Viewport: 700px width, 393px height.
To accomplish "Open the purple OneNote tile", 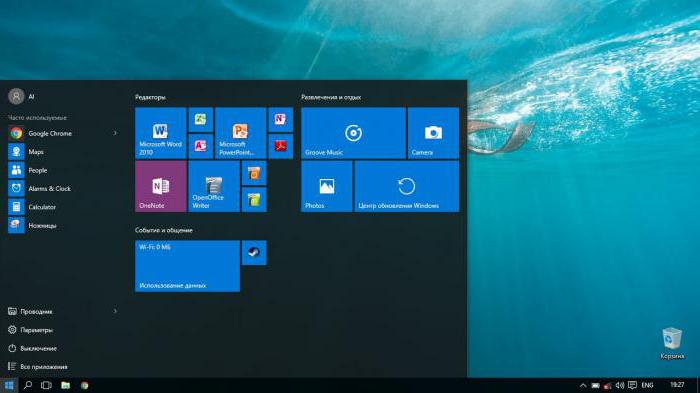I will [160, 186].
